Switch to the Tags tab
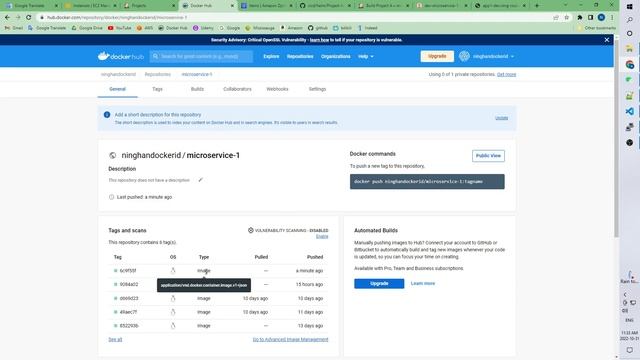 click(x=157, y=89)
